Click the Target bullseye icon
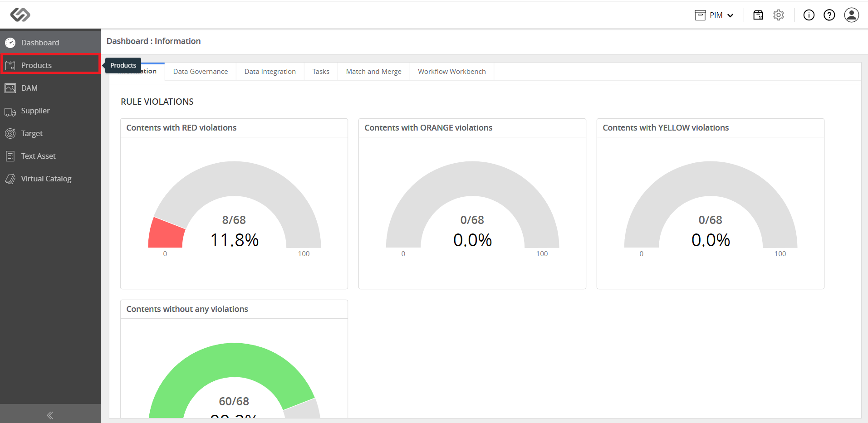 pyautogui.click(x=10, y=133)
